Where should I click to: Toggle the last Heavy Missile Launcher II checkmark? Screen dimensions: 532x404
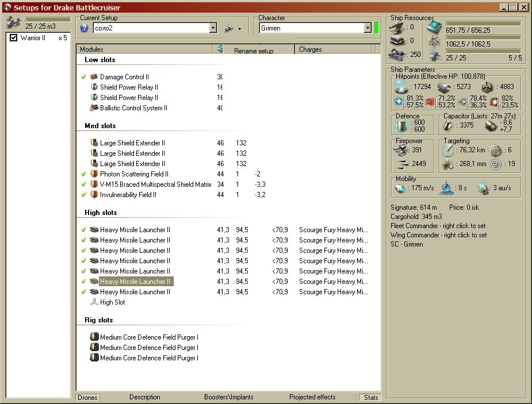pos(84,292)
